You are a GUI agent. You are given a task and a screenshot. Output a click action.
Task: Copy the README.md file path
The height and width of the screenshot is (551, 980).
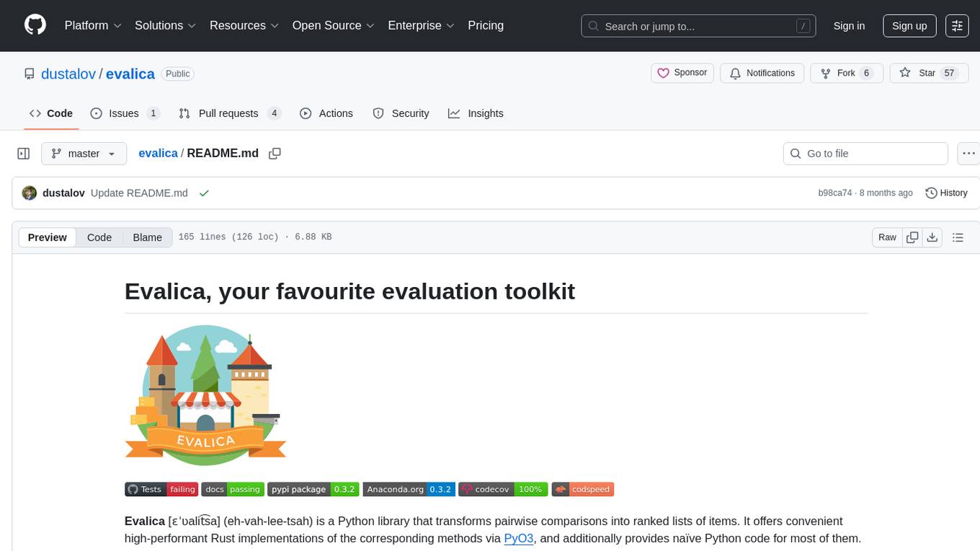(275, 153)
